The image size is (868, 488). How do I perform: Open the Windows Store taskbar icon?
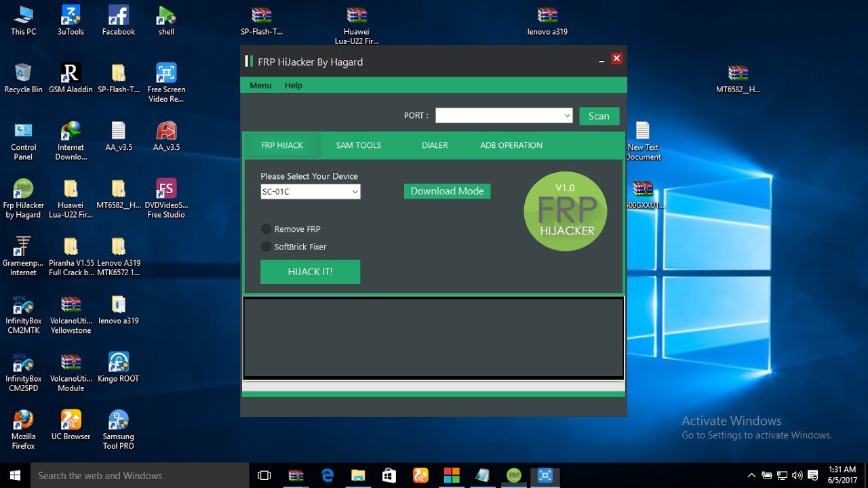point(389,476)
